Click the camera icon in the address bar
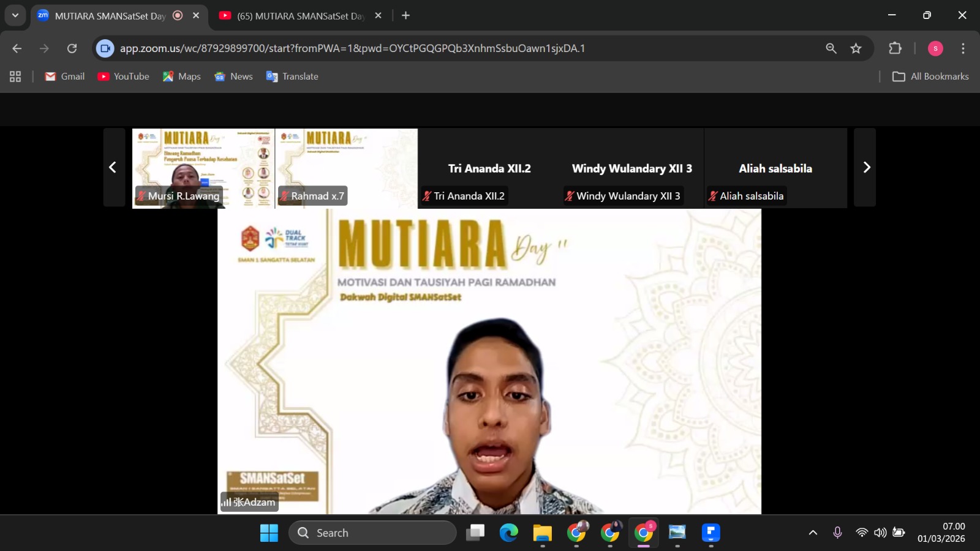Viewport: 980px width, 551px height. 105,48
